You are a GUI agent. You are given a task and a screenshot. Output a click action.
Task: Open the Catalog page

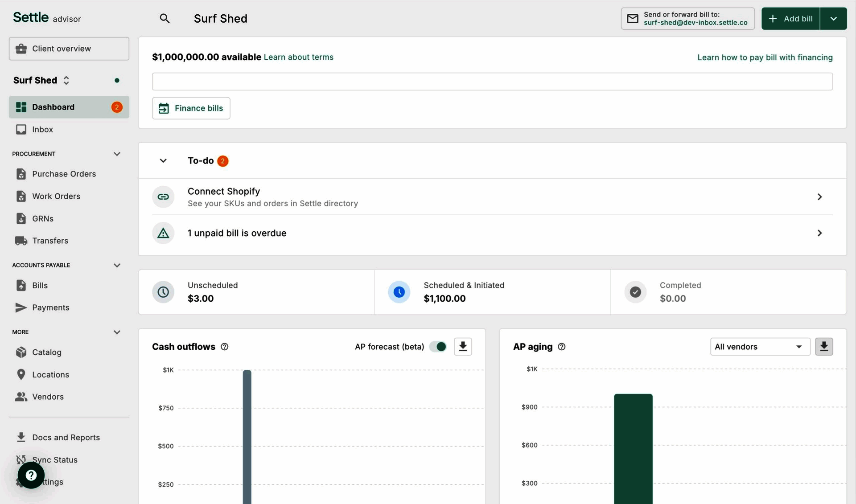[46, 352]
